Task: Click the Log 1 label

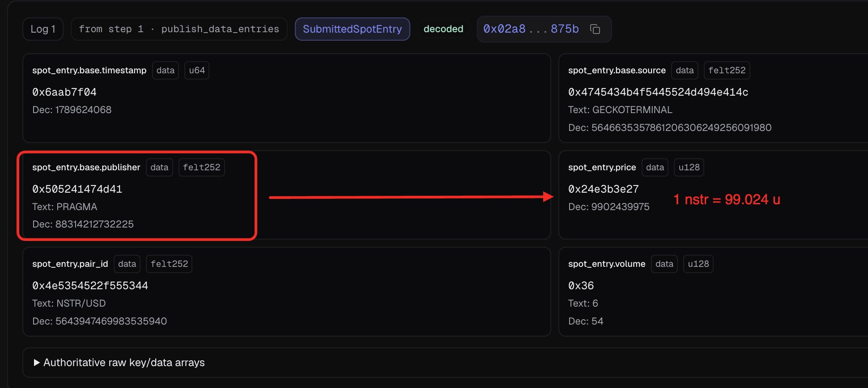Action: 43,29
